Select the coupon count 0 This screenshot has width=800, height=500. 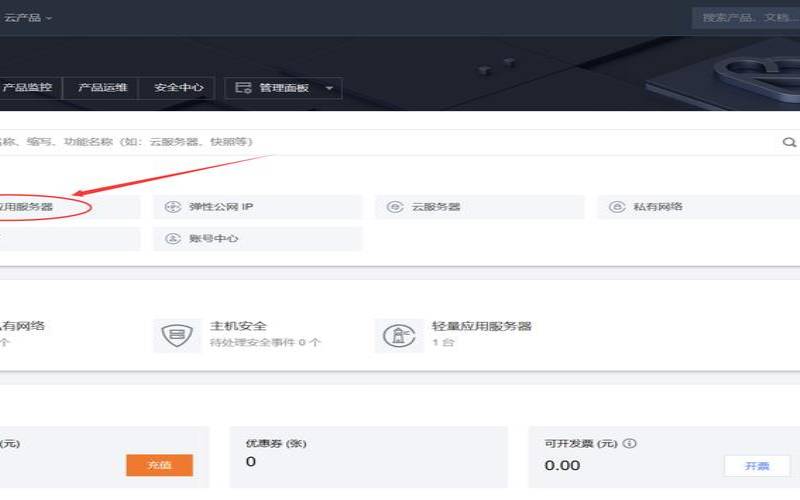[x=251, y=462]
